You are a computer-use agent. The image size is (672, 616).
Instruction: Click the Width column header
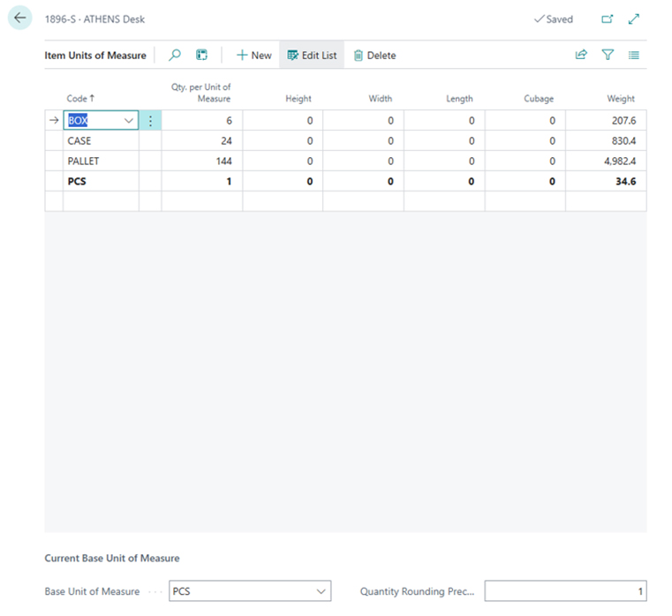pyautogui.click(x=380, y=99)
